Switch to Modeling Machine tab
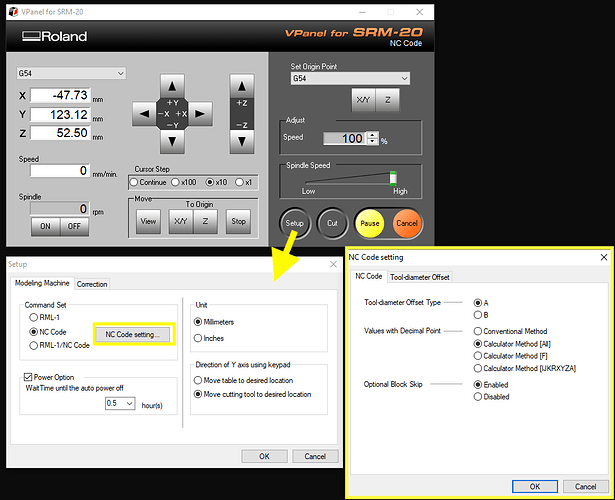615x500 pixels. [42, 283]
